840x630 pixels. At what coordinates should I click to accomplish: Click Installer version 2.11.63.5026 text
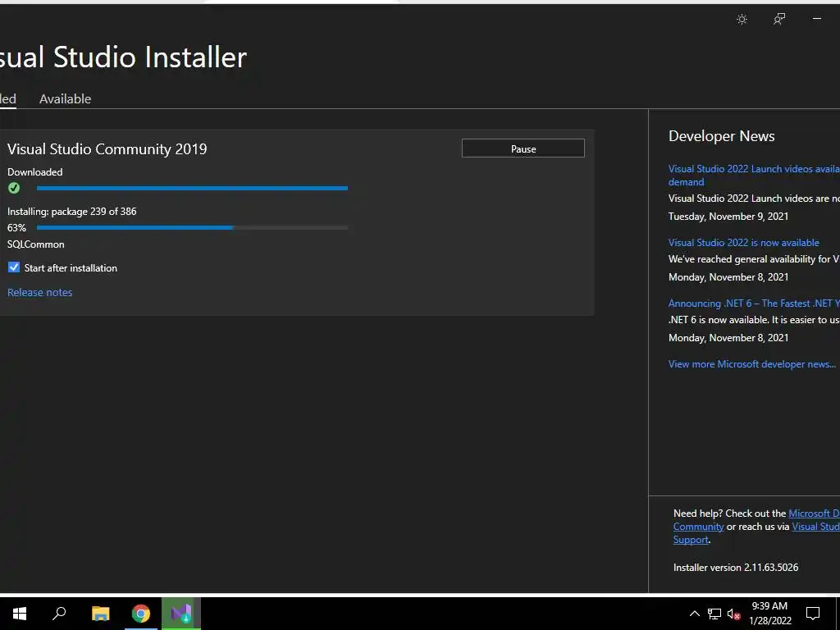(736, 568)
